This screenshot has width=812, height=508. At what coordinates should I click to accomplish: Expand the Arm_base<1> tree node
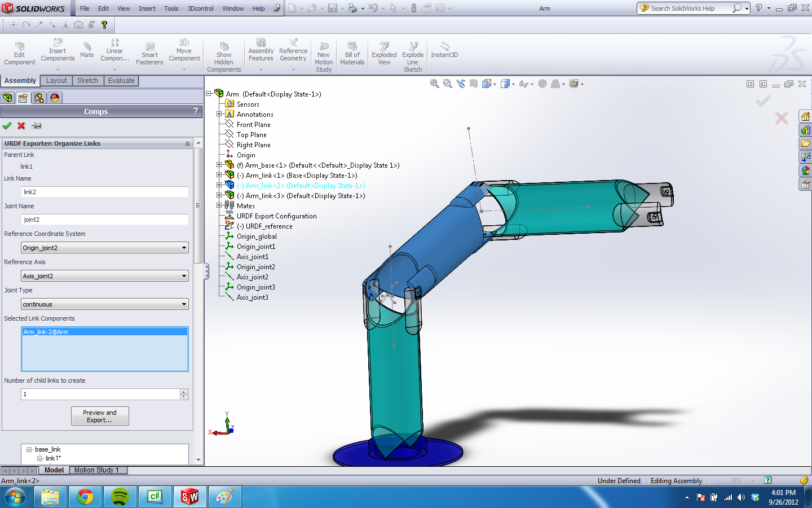[219, 165]
